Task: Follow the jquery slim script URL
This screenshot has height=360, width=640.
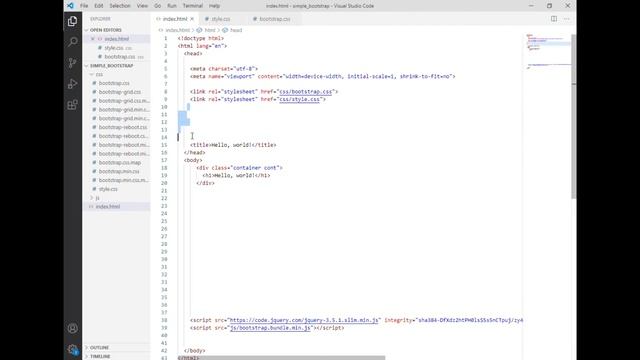Action: pyautogui.click(x=304, y=320)
